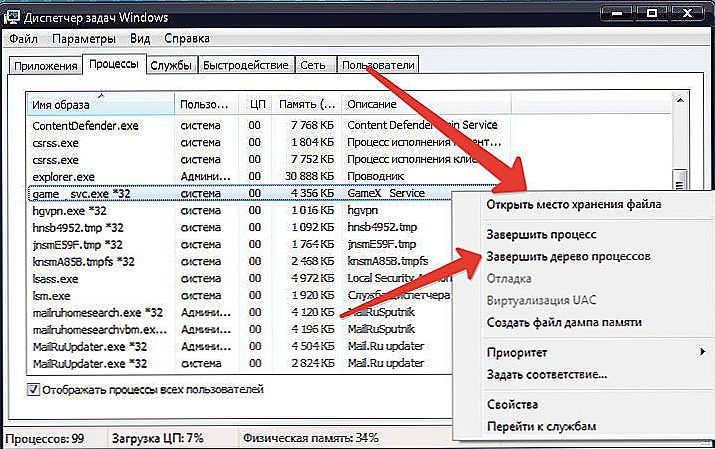
Task: Expand the Приоритет submenu
Action: coord(597,353)
